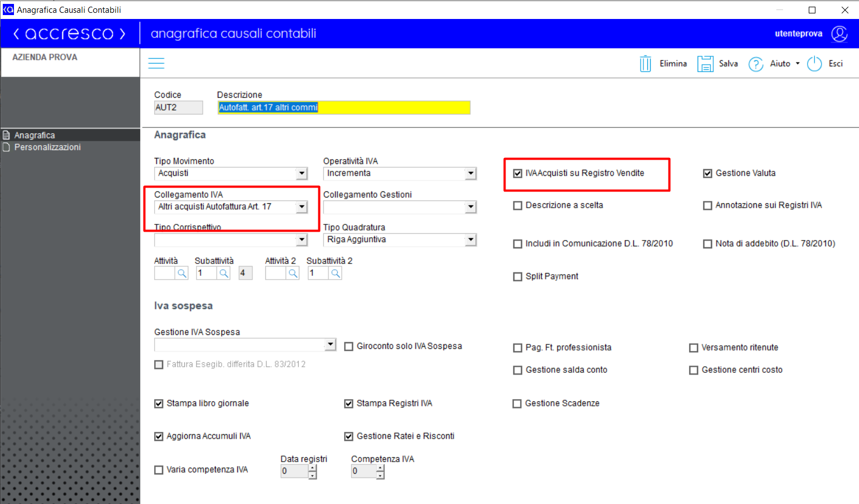Check Versamento ritenute
859x504 pixels.
pyautogui.click(x=694, y=348)
